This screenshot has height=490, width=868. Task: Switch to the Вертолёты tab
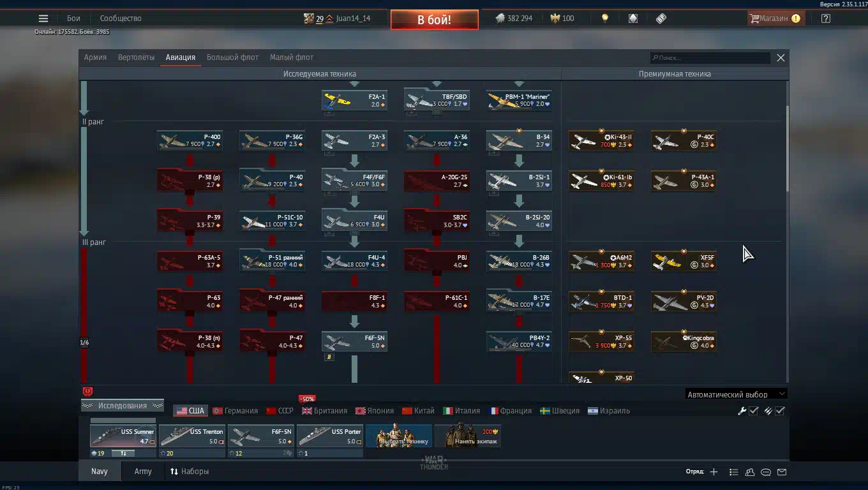coord(136,57)
